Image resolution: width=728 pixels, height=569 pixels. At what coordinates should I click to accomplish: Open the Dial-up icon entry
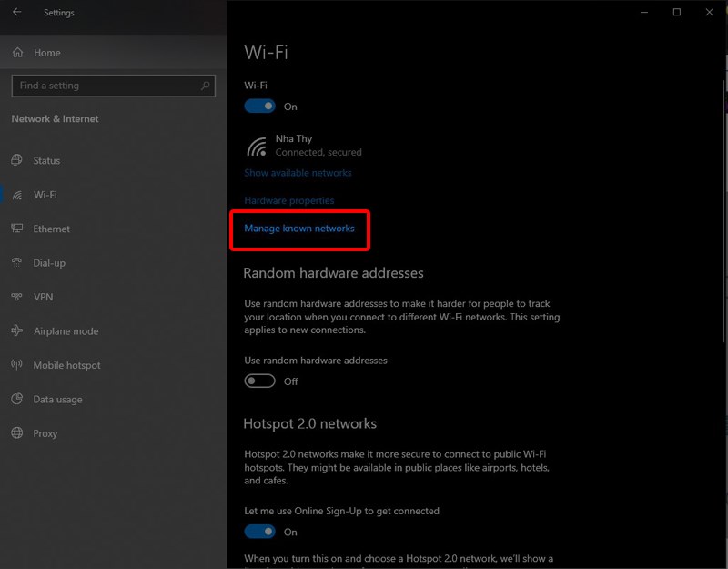(x=16, y=263)
